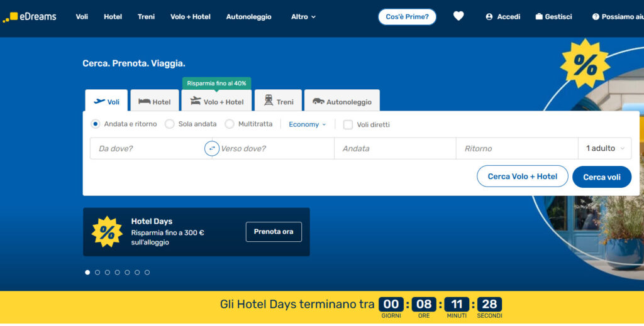The width and height of the screenshot is (644, 326).
Task: Click the eDreams logo
Action: (x=29, y=17)
